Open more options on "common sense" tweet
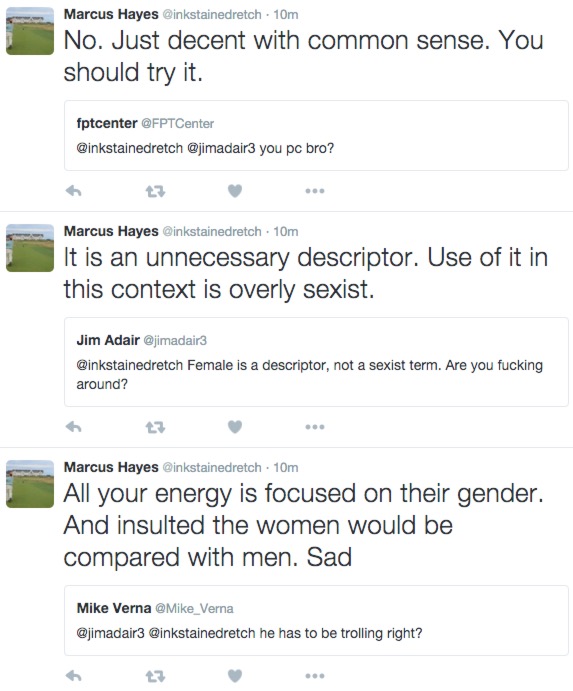This screenshot has width=573, height=691. (315, 191)
